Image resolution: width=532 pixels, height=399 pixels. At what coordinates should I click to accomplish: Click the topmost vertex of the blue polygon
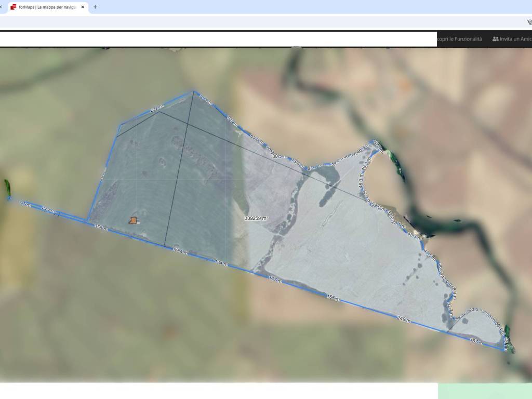click(194, 92)
